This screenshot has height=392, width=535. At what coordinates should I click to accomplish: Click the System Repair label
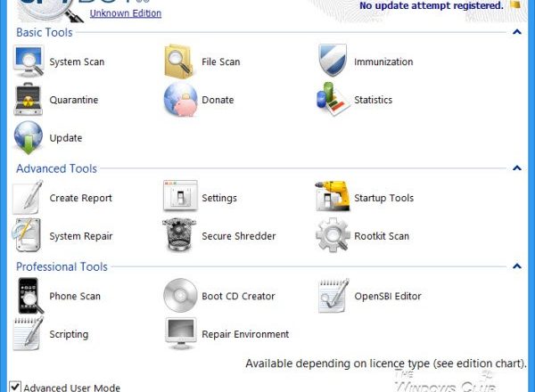pos(81,236)
